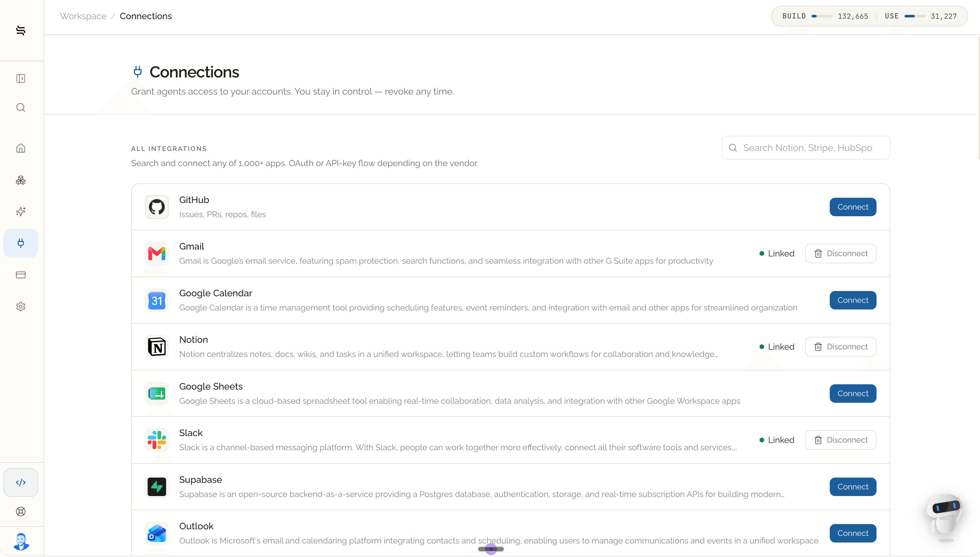Click the Supabase logo icon
This screenshot has height=557, width=980.
coord(157,487)
